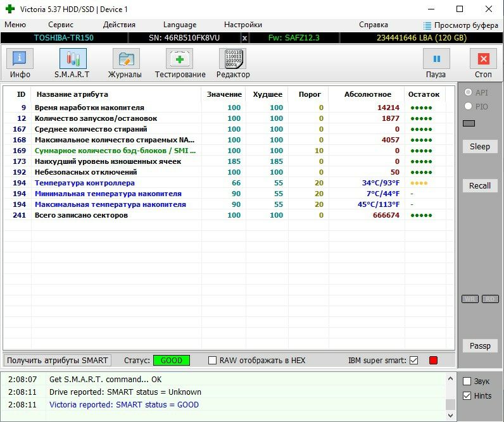
Task: Click the WR indicator on right panel
Action: tap(470, 299)
